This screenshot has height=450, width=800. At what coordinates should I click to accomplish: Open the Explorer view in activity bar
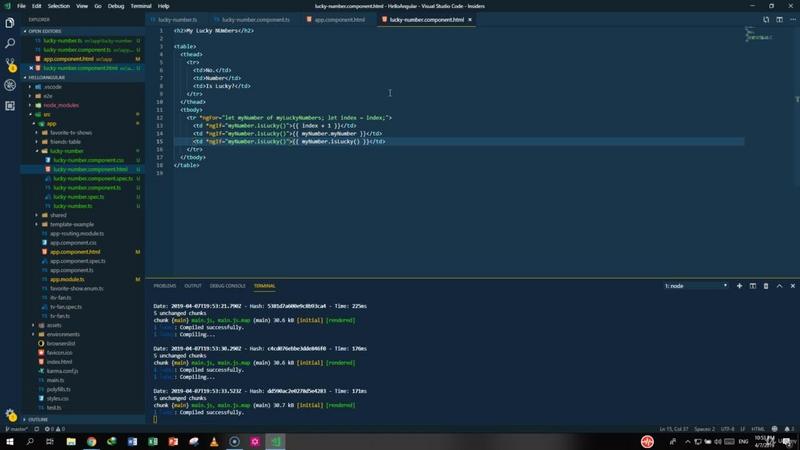coord(10,23)
